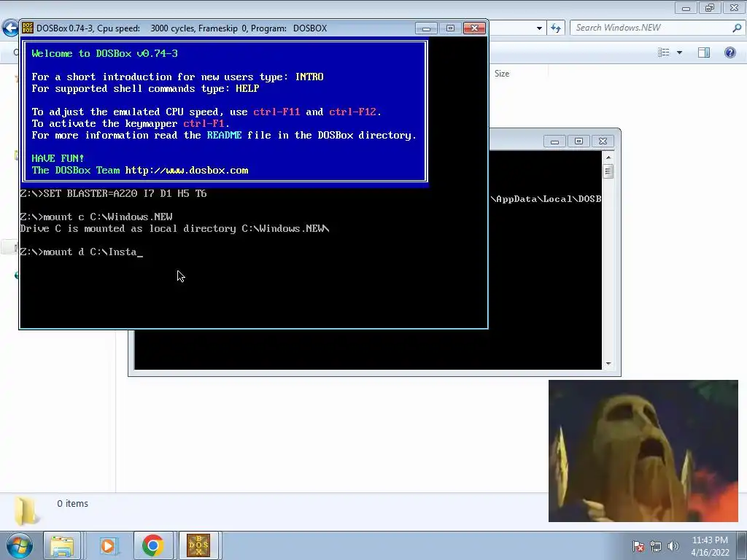Screen dimensions: 747x560
Task: Open Google Chrome from the taskbar
Action: coord(153,545)
